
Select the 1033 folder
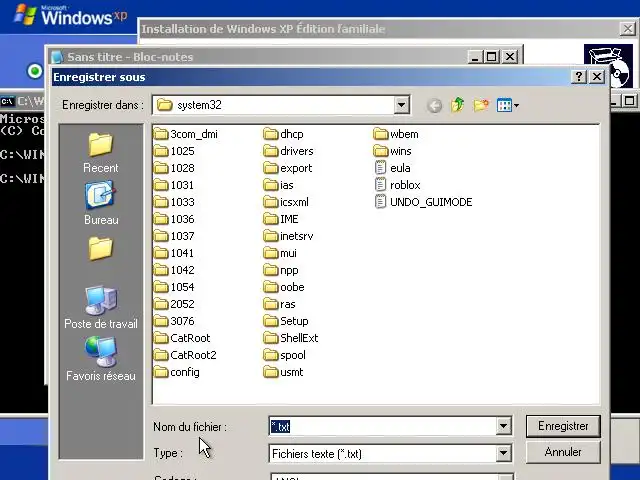coord(174,202)
